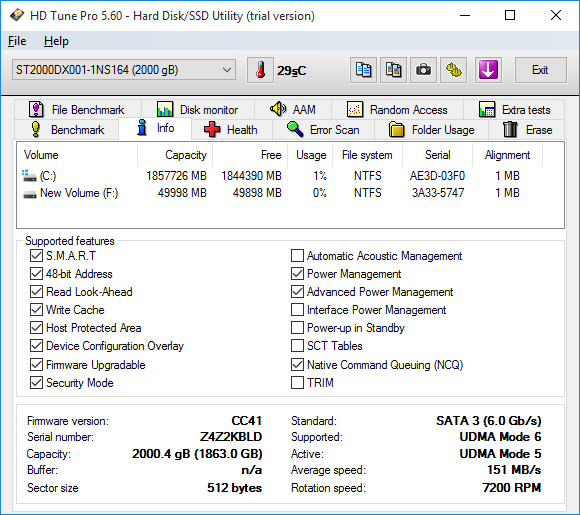Toggle the Device Configuration Overlay checkbox
Image resolution: width=580 pixels, height=515 pixels.
(36, 346)
